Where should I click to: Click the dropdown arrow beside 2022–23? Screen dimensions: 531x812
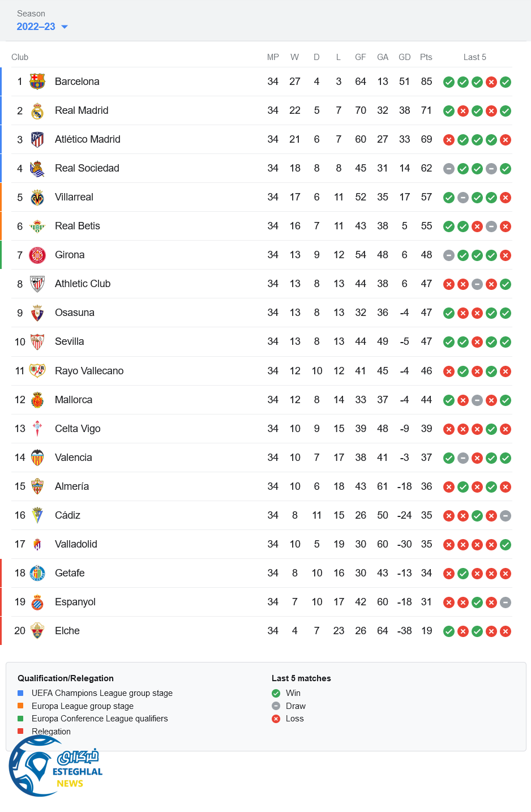[x=65, y=27]
